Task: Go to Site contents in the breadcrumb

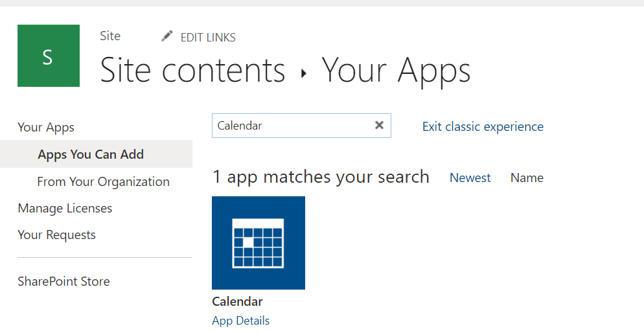Action: (x=192, y=71)
